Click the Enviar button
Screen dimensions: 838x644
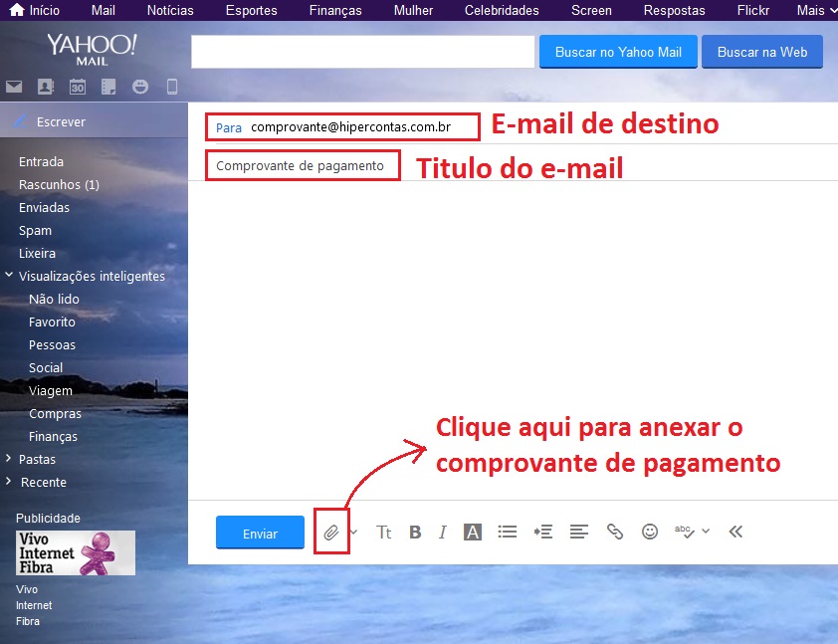(260, 533)
